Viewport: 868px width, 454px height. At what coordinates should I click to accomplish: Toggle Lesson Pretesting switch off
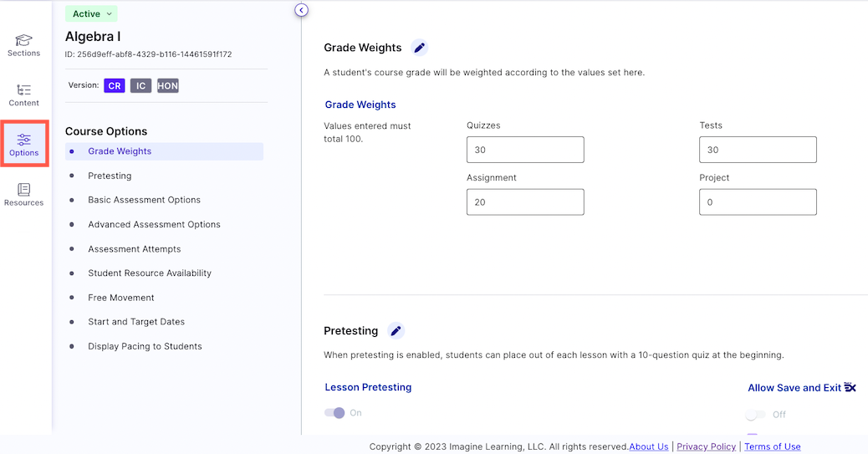pyautogui.click(x=335, y=412)
